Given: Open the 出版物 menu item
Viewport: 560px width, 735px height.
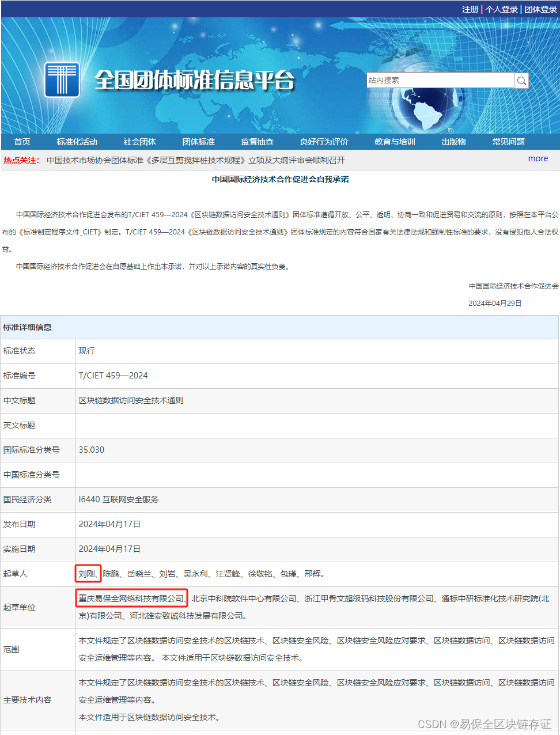Looking at the screenshot, I should tap(453, 142).
